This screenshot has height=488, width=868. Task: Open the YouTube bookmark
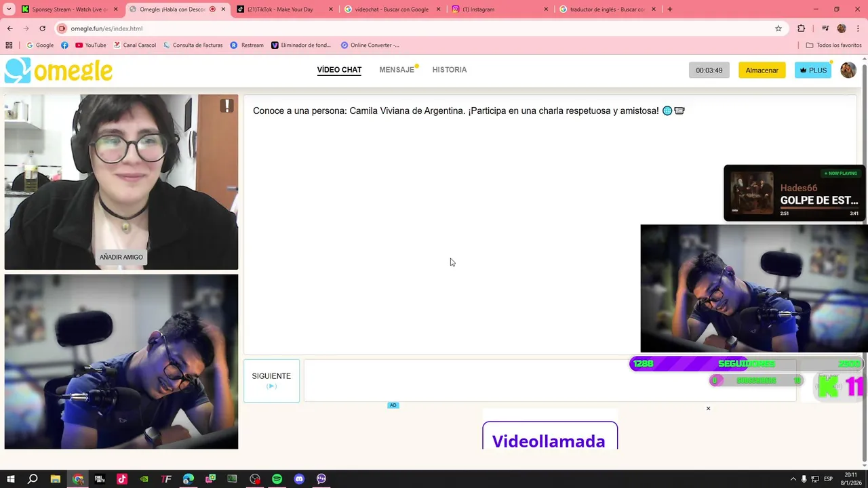click(91, 45)
